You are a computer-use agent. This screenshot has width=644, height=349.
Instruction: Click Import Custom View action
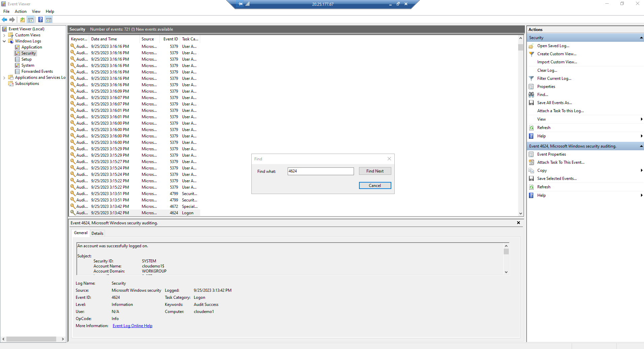coord(557,62)
